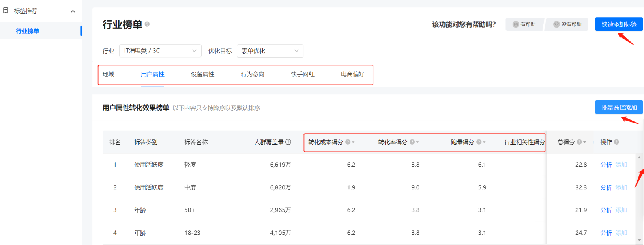Sort by 转化成本得分 using the sort arrow

(x=353, y=142)
